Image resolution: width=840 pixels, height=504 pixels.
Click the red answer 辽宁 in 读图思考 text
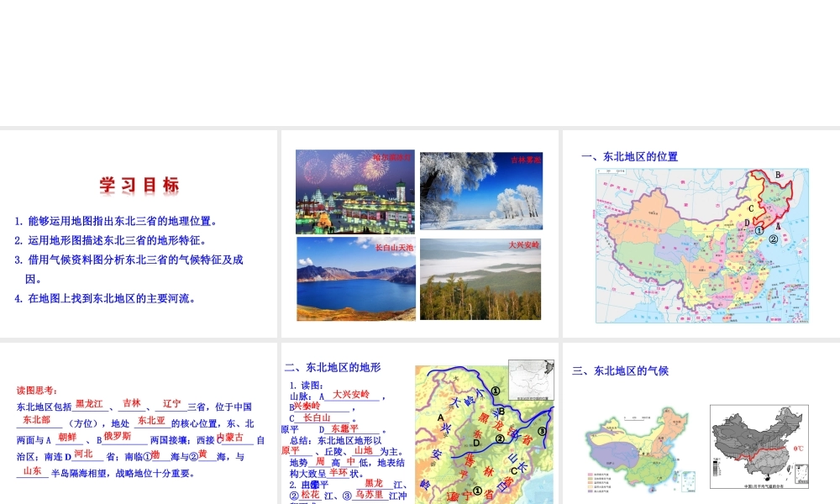tap(172, 404)
